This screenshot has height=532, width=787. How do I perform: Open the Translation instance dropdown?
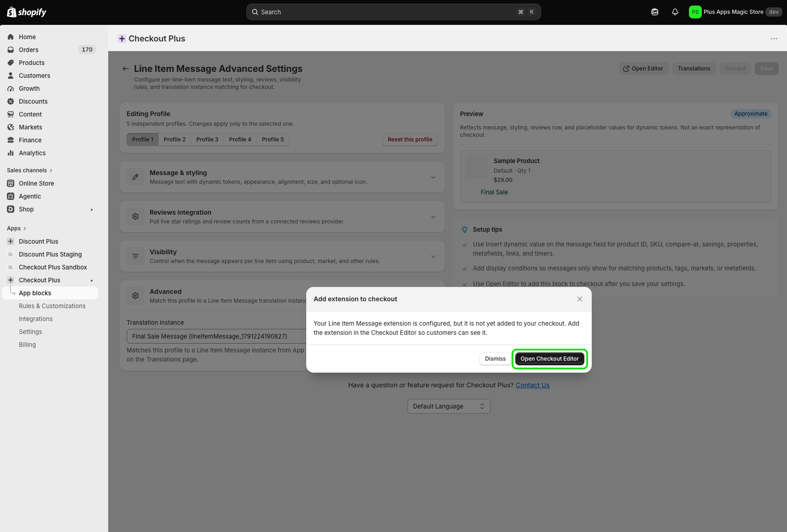click(216, 336)
